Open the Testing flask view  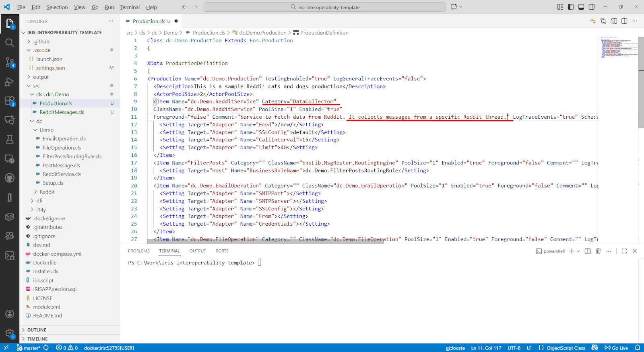pyautogui.click(x=10, y=139)
